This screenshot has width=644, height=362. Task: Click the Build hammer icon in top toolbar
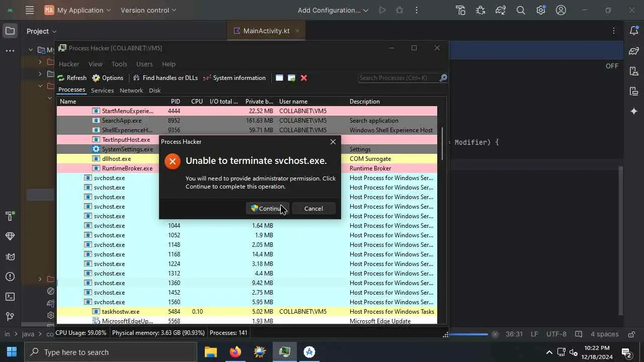[x=460, y=10]
